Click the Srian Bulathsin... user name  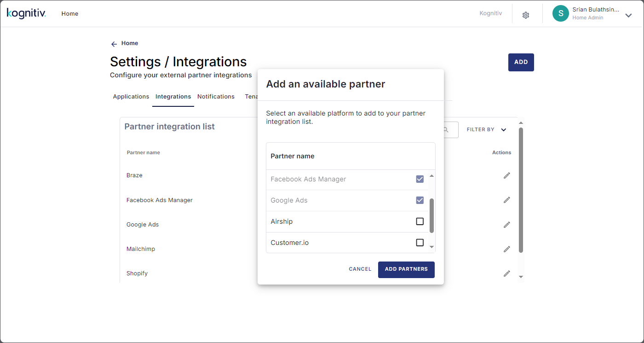pyautogui.click(x=596, y=10)
